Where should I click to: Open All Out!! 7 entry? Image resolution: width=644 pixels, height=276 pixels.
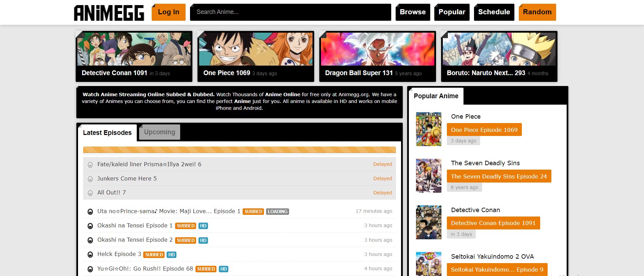(x=112, y=192)
